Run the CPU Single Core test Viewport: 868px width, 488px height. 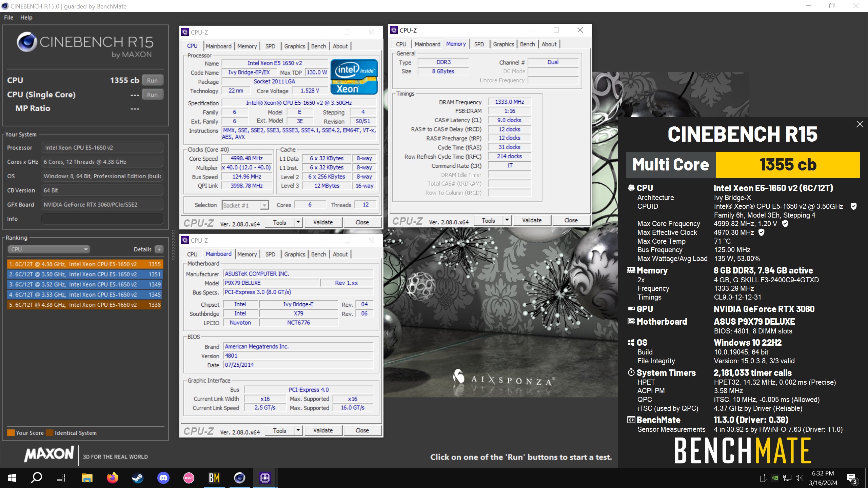point(152,95)
